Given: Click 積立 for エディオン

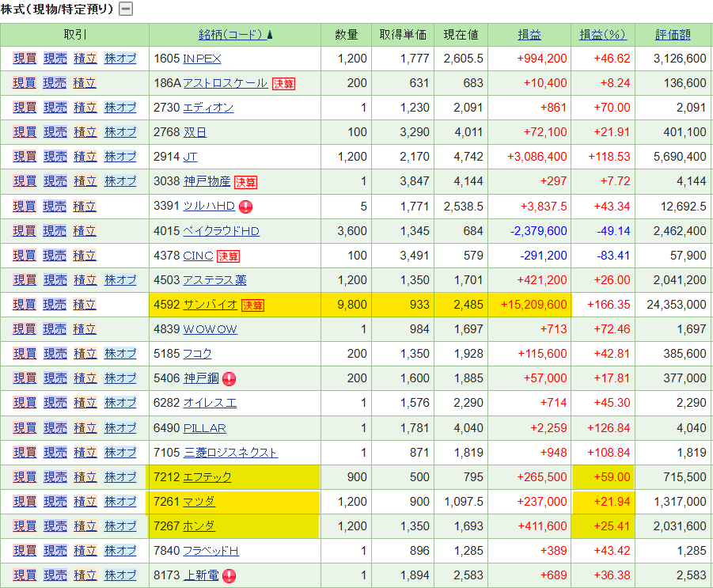Looking at the screenshot, I should pos(85,108).
